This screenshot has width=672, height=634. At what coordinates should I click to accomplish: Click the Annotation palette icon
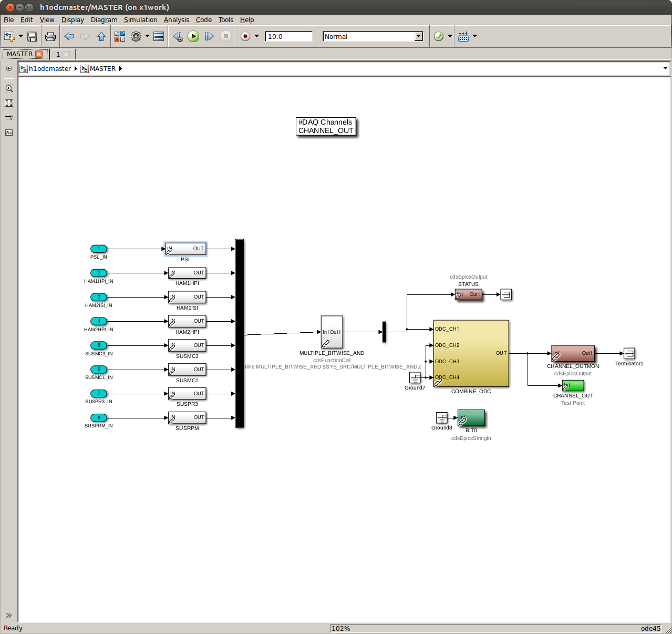click(9, 132)
